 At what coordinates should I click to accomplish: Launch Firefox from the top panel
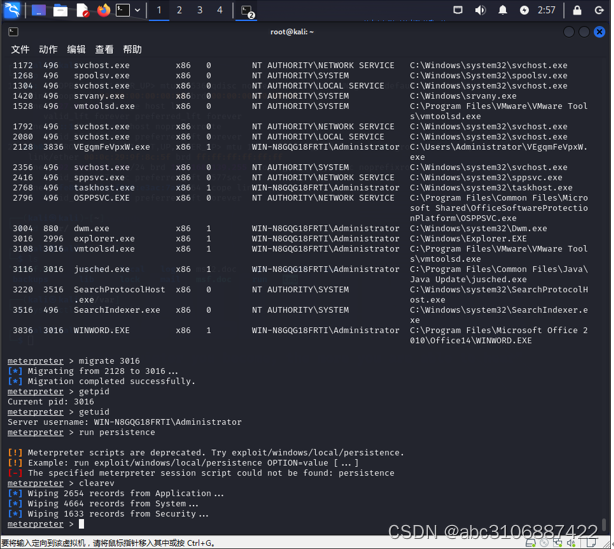pyautogui.click(x=104, y=10)
